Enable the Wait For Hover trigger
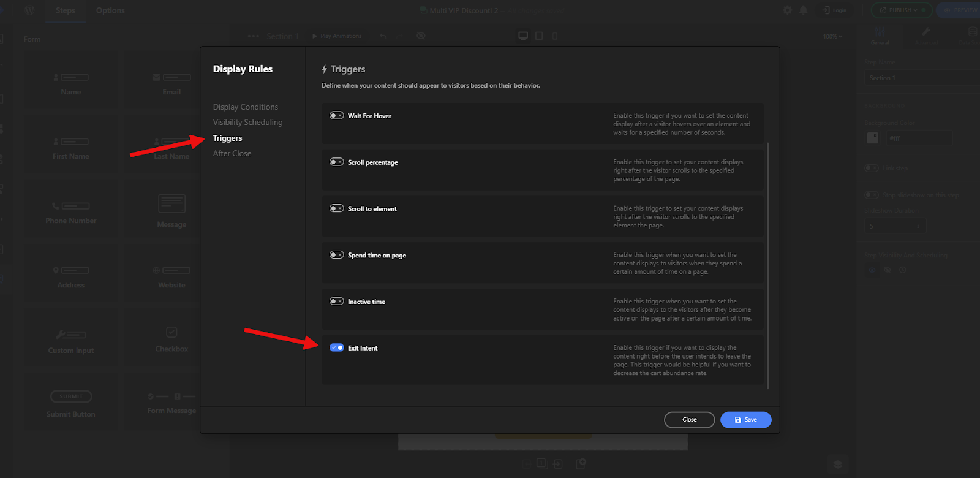980x478 pixels. pyautogui.click(x=337, y=116)
